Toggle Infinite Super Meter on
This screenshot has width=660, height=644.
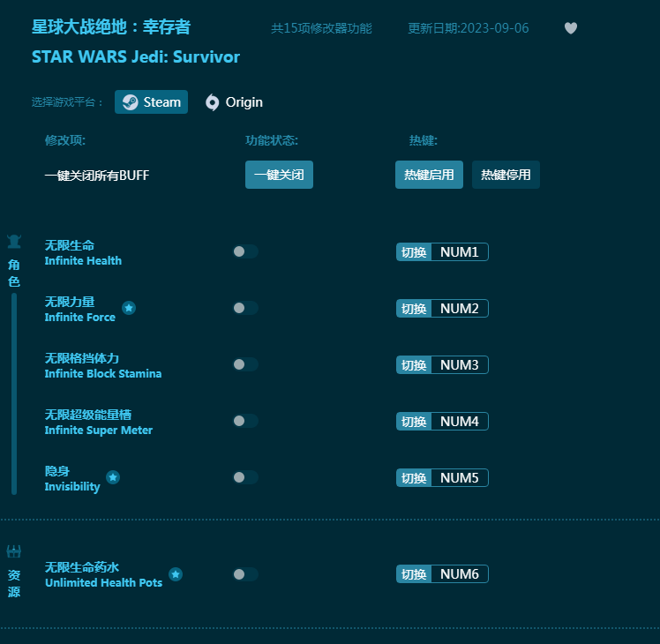click(245, 421)
